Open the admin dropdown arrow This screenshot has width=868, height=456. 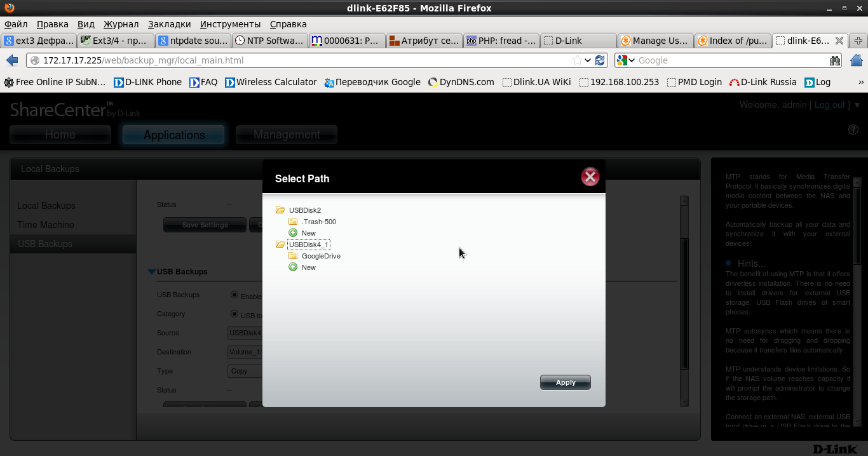[x=857, y=105]
